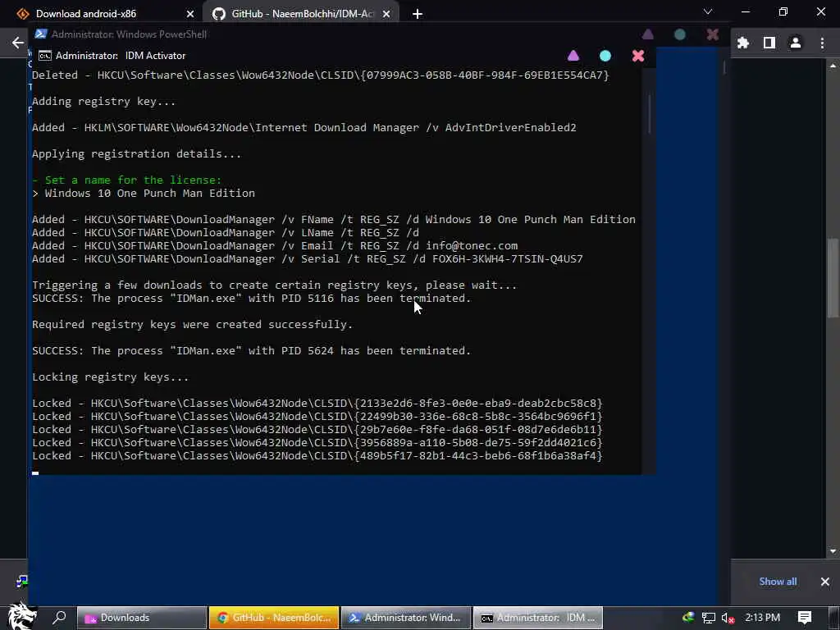Viewport: 840px width, 630px height.
Task: Click the 2:13 PM clock
Action: pos(762,618)
